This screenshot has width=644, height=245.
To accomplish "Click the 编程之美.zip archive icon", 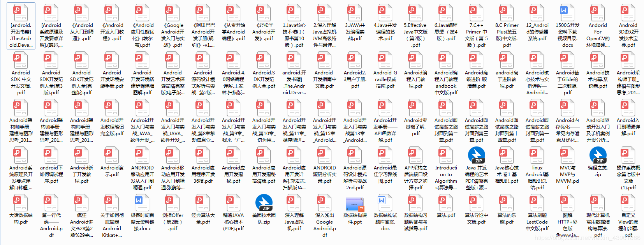I will coord(598,155).
